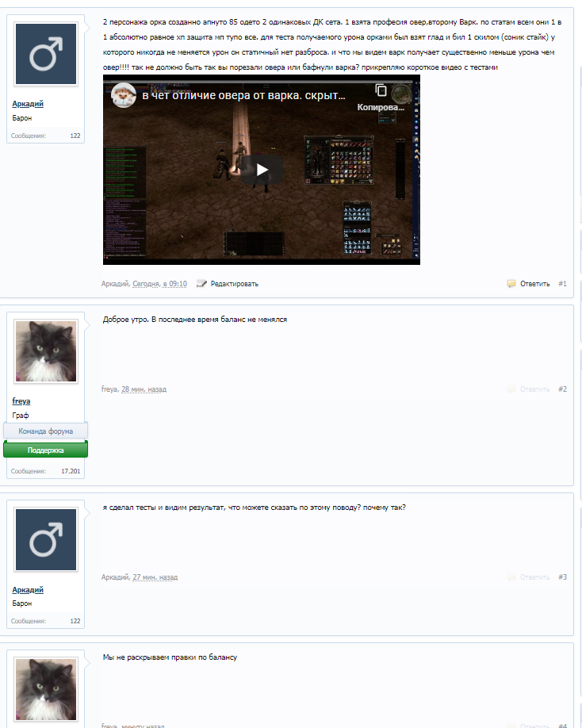Click the pencil icon beside Редактировать
The image size is (582, 728).
coord(201,283)
